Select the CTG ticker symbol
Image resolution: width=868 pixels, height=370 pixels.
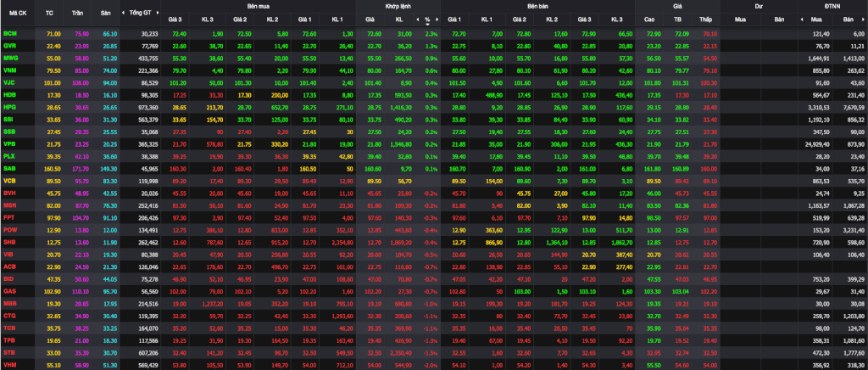(9, 315)
